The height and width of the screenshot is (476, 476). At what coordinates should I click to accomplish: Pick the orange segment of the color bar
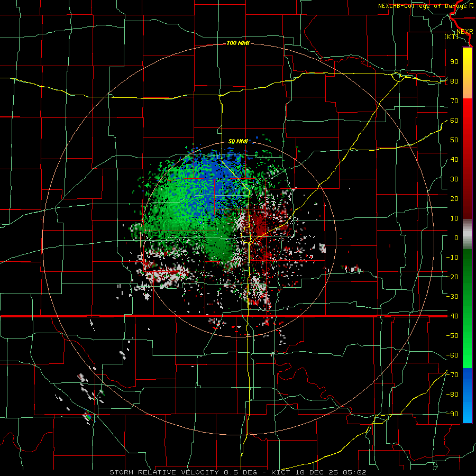[467, 88]
